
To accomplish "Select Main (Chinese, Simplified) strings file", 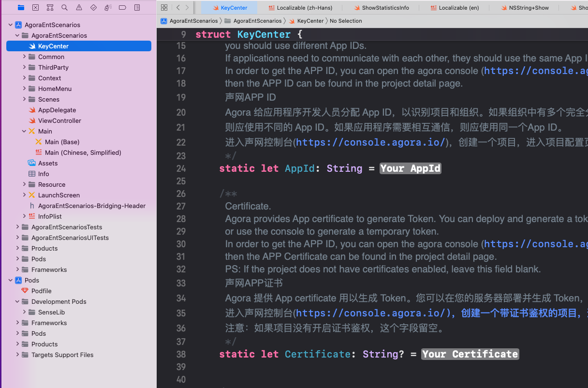I will [x=83, y=152].
